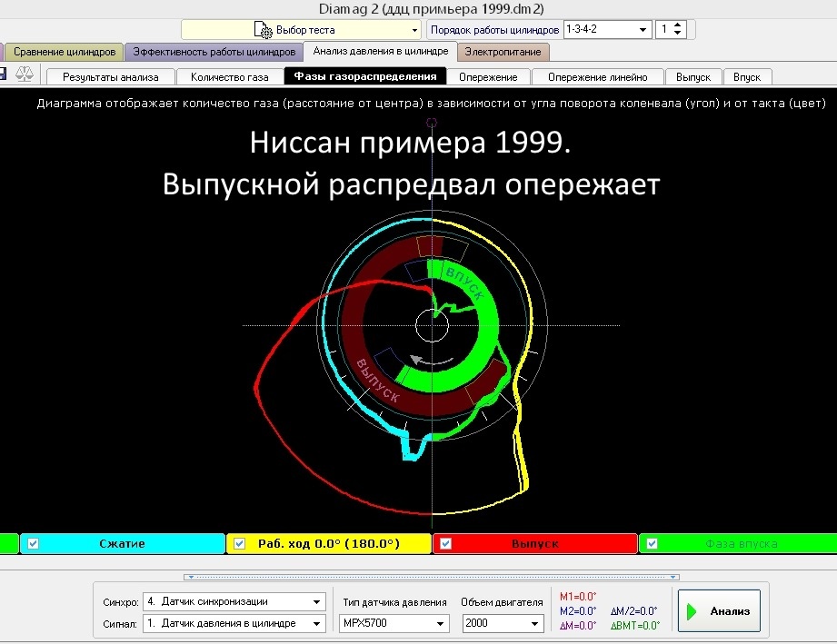
Task: Click the Выпускной распредвал опережает caption
Action: tap(411, 184)
